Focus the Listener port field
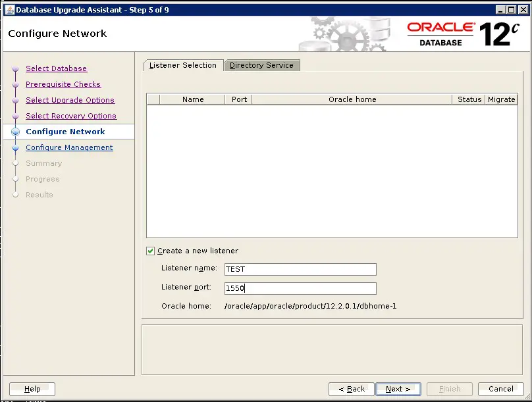 pos(300,288)
